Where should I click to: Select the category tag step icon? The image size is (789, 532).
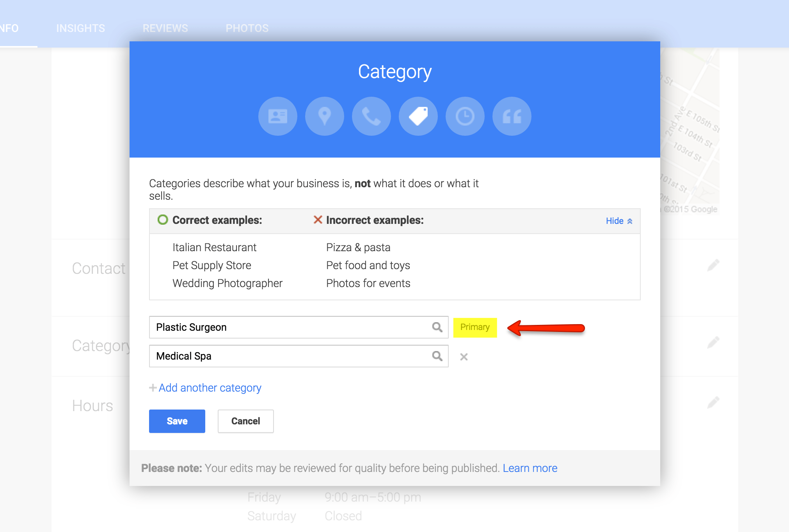pos(418,116)
